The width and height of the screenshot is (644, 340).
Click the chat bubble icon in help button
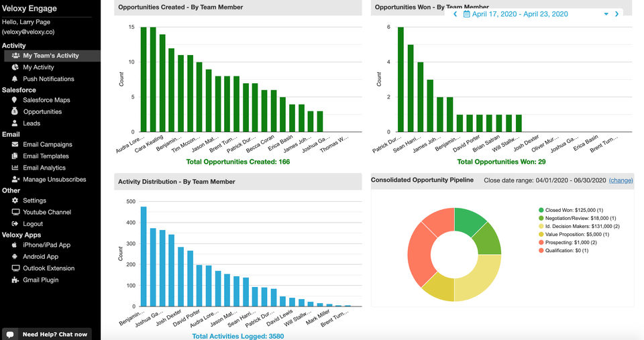coord(10,334)
